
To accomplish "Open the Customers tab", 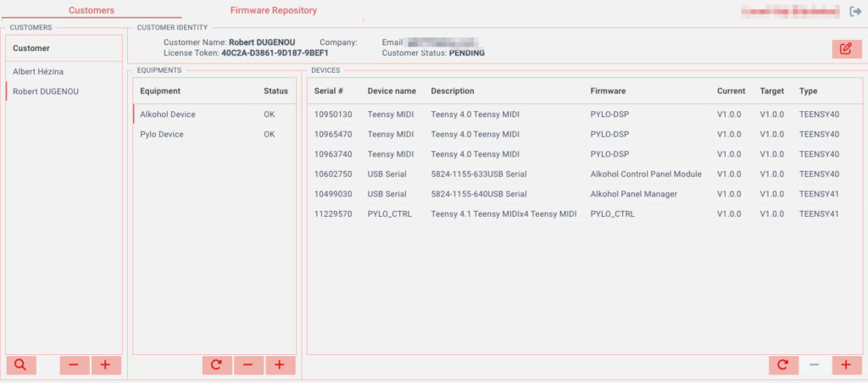I will point(92,11).
